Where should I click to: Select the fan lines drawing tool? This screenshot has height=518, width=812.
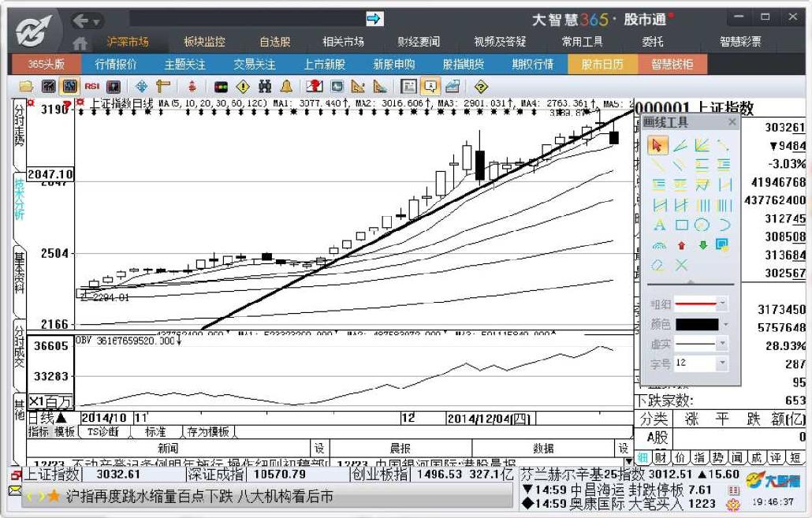tap(702, 146)
